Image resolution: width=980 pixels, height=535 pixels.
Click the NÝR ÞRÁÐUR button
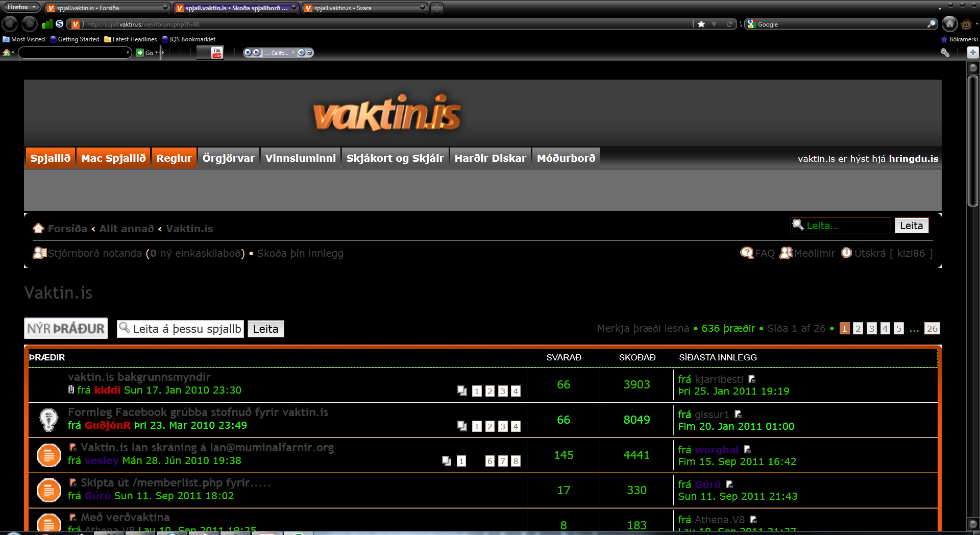coord(66,329)
